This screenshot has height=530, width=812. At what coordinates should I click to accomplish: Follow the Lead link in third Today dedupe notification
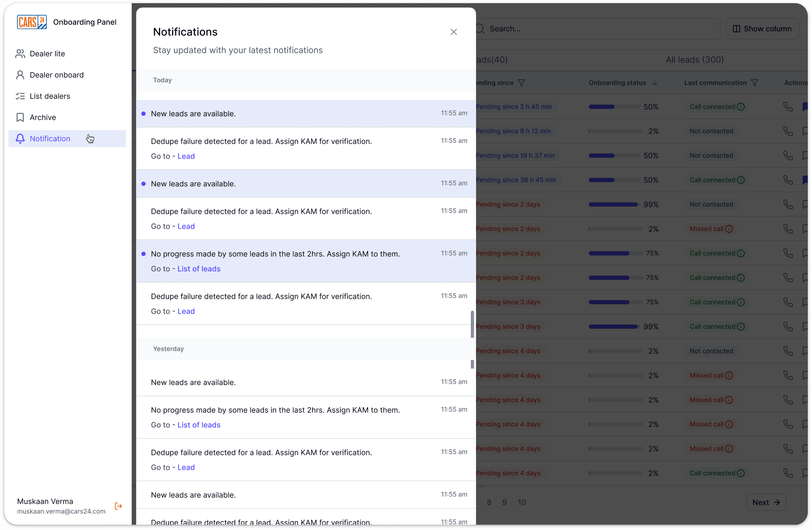coord(186,311)
